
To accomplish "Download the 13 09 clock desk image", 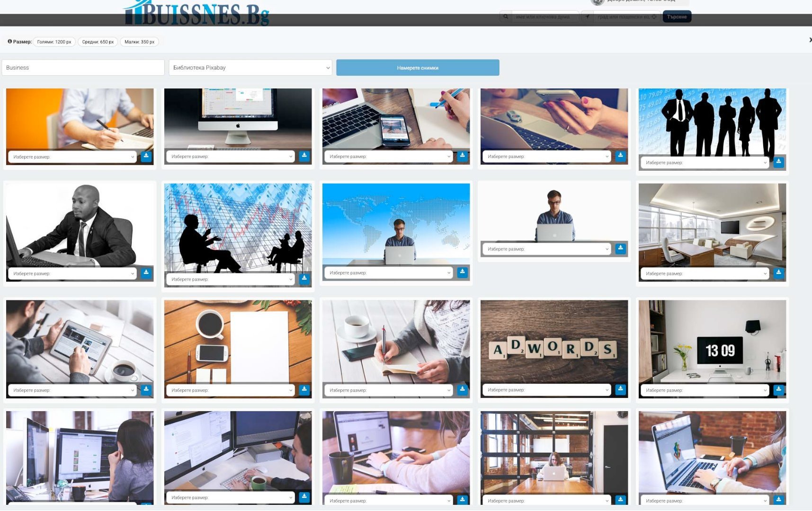I will pos(778,390).
